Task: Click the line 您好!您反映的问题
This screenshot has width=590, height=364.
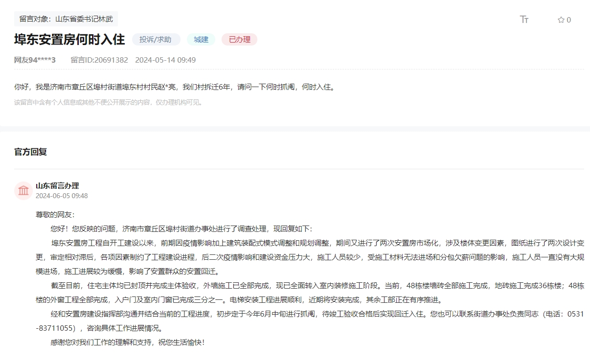Action: pos(181,228)
